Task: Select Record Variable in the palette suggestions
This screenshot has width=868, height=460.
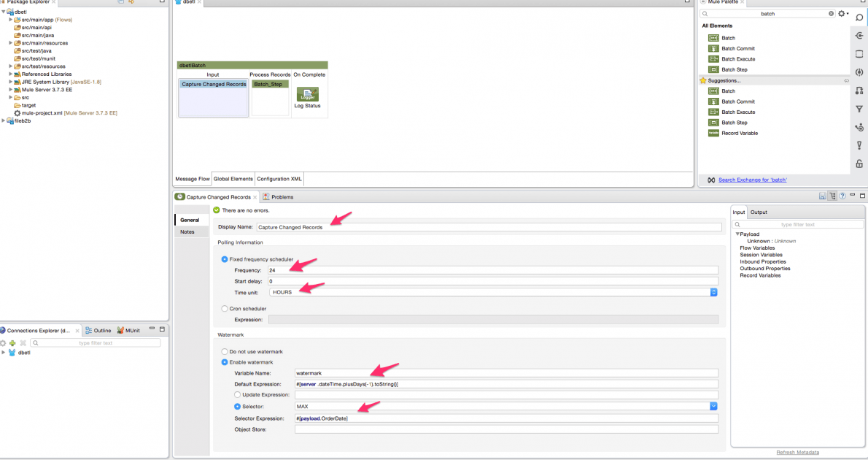Action: click(x=738, y=133)
